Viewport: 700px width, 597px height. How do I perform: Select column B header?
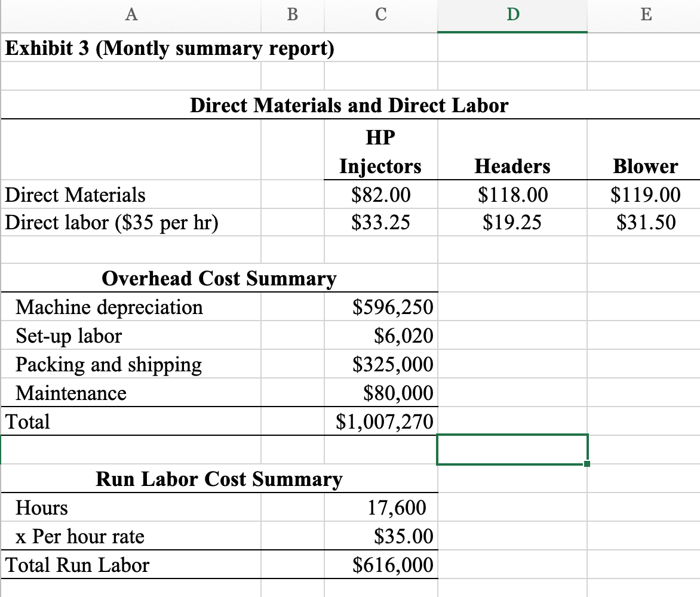(292, 16)
